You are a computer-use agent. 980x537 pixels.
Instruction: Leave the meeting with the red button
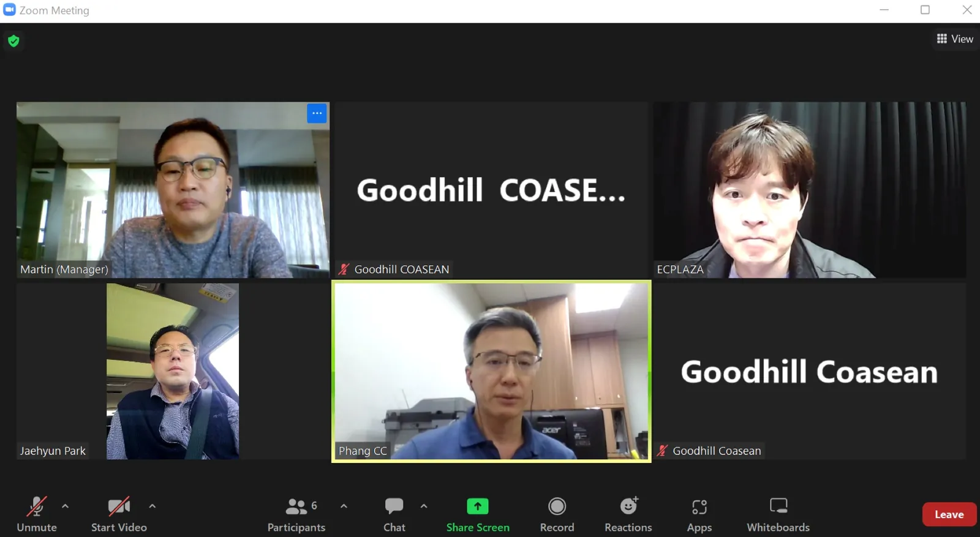pos(949,514)
